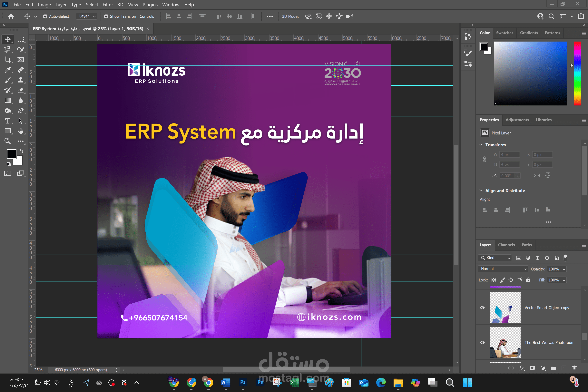Viewport: 588px width, 392px height.
Task: Switch to the Channels tab
Action: click(x=506, y=245)
